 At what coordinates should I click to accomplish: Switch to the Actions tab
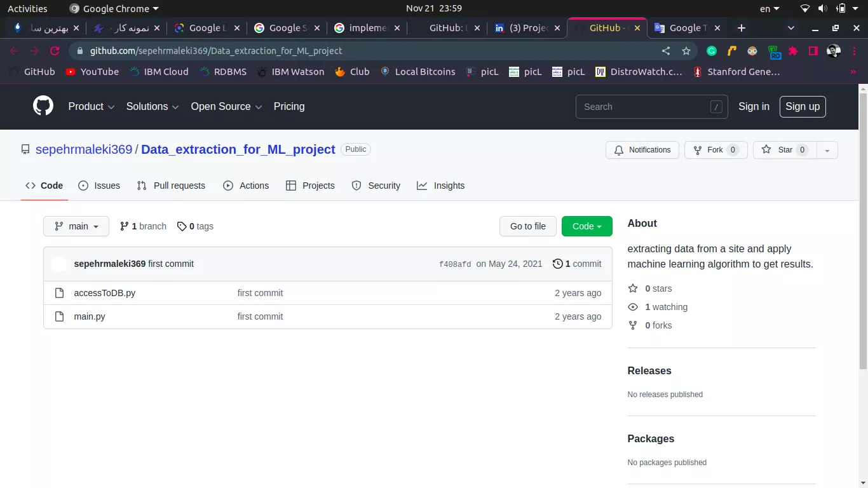coord(246,186)
